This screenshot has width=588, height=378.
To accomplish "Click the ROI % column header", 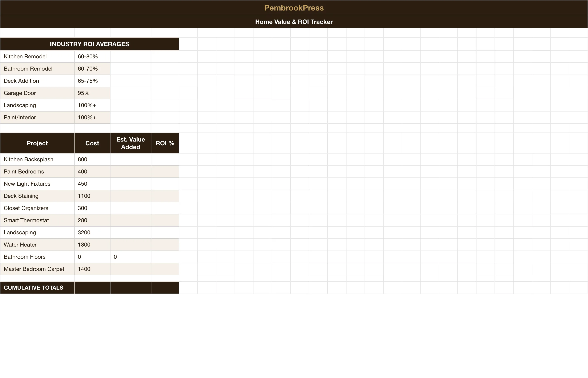I will [165, 143].
